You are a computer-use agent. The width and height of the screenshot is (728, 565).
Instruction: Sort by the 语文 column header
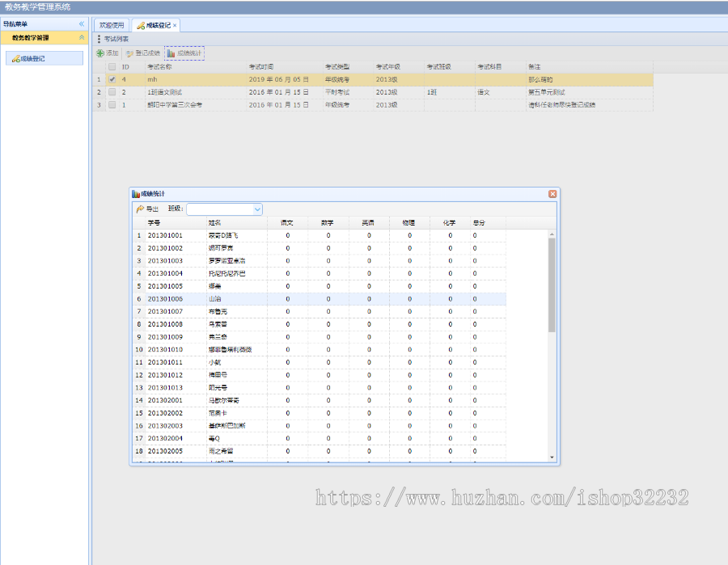coord(287,222)
